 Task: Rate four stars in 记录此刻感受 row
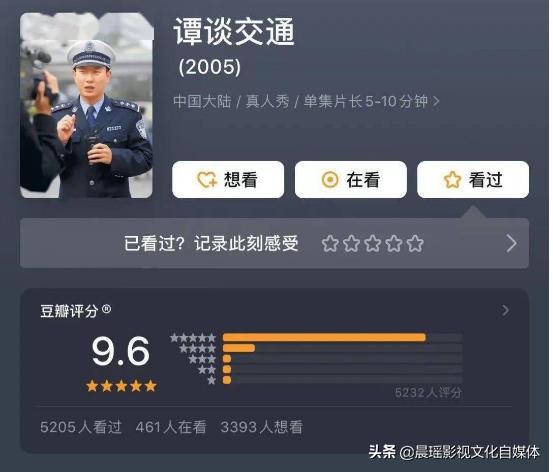click(x=394, y=243)
